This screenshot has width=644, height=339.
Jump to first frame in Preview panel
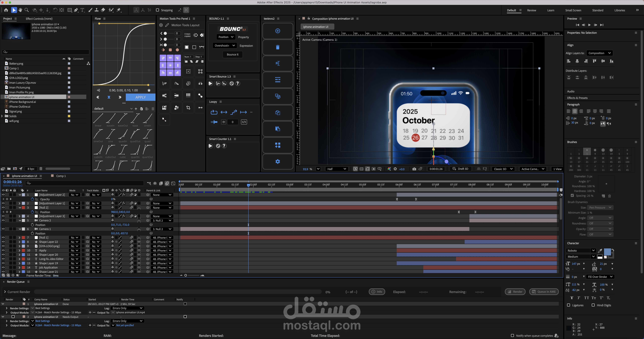tap(577, 25)
